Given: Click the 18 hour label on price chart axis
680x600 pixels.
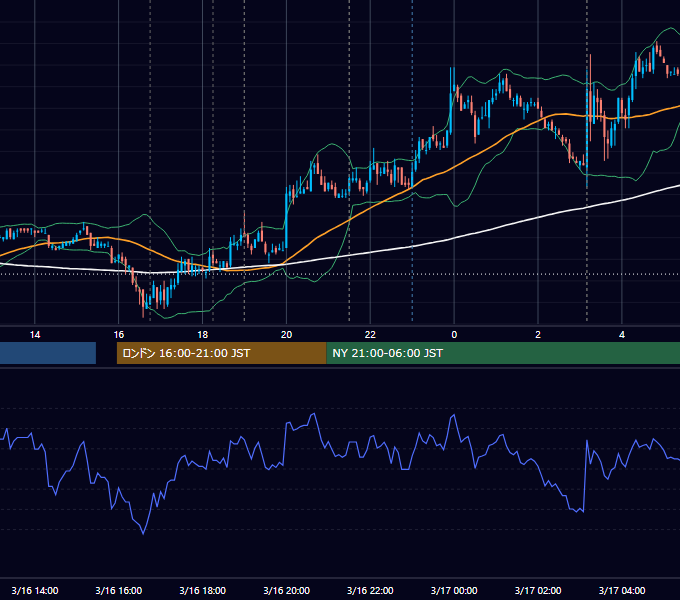Looking at the screenshot, I should pyautogui.click(x=203, y=335).
